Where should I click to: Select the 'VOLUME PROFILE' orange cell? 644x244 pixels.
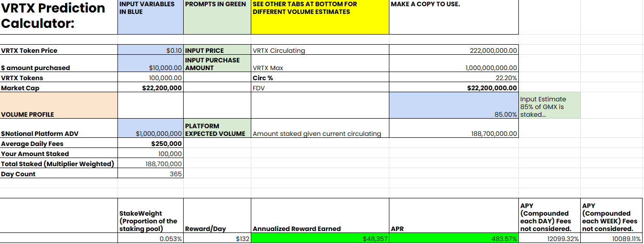pos(59,105)
